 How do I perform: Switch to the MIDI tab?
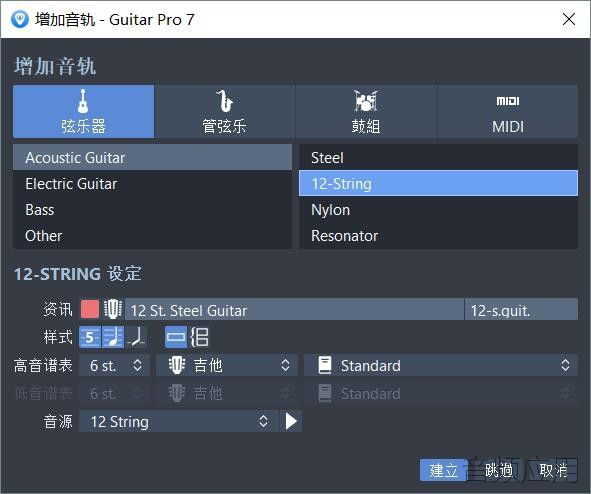point(508,112)
